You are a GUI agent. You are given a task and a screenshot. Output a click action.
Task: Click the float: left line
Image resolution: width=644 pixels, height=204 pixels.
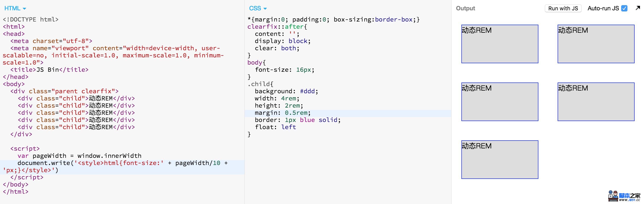pyautogui.click(x=275, y=127)
